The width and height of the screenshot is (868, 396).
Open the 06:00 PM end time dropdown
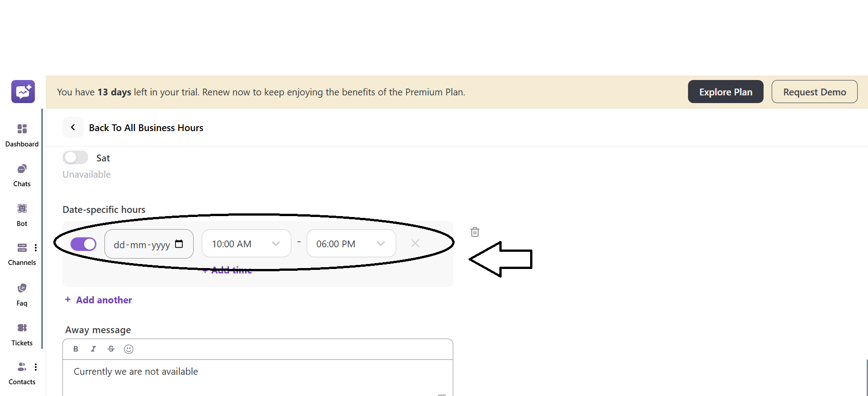tap(380, 243)
